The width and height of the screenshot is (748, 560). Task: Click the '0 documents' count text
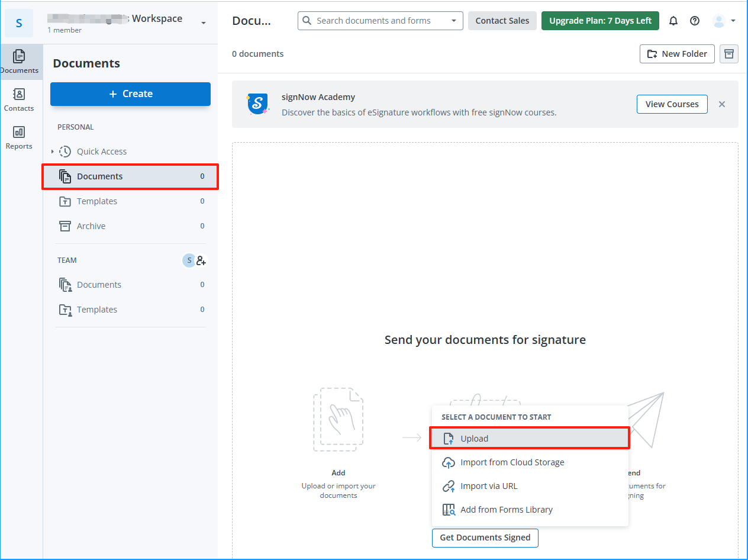tap(257, 54)
